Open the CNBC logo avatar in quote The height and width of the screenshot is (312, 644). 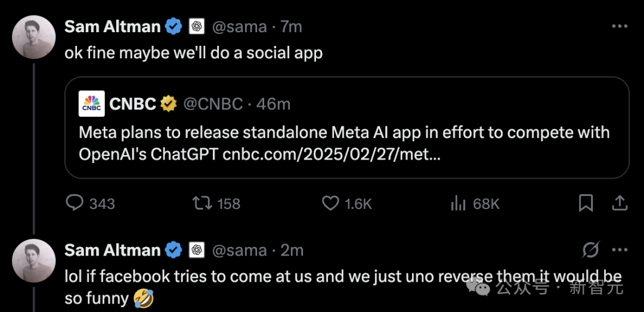(x=92, y=104)
